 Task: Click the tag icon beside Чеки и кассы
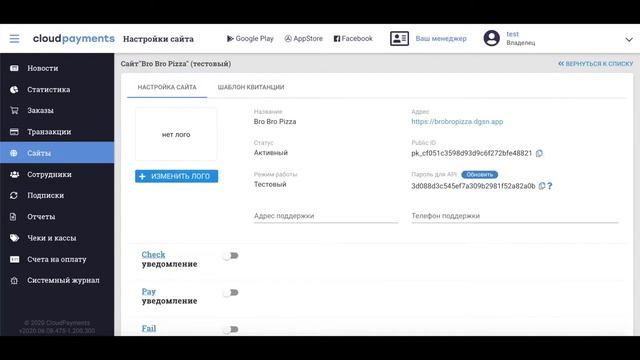tap(14, 238)
